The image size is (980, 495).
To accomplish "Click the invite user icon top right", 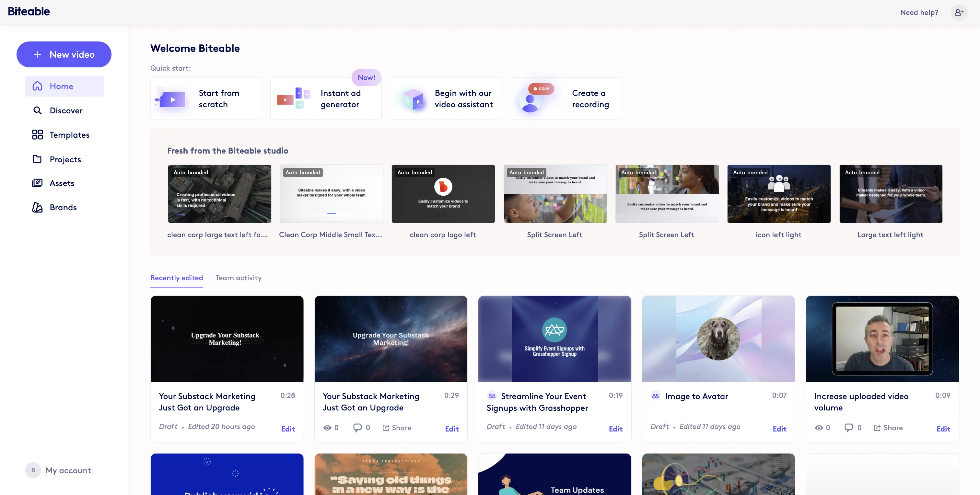I will pyautogui.click(x=959, y=13).
